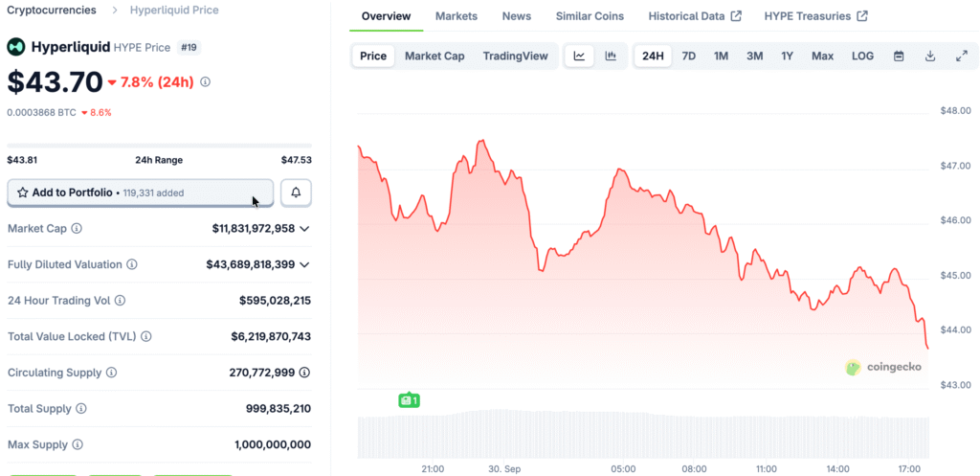Open the Markets tab
Screen dimensions: 980x476
pos(457,16)
